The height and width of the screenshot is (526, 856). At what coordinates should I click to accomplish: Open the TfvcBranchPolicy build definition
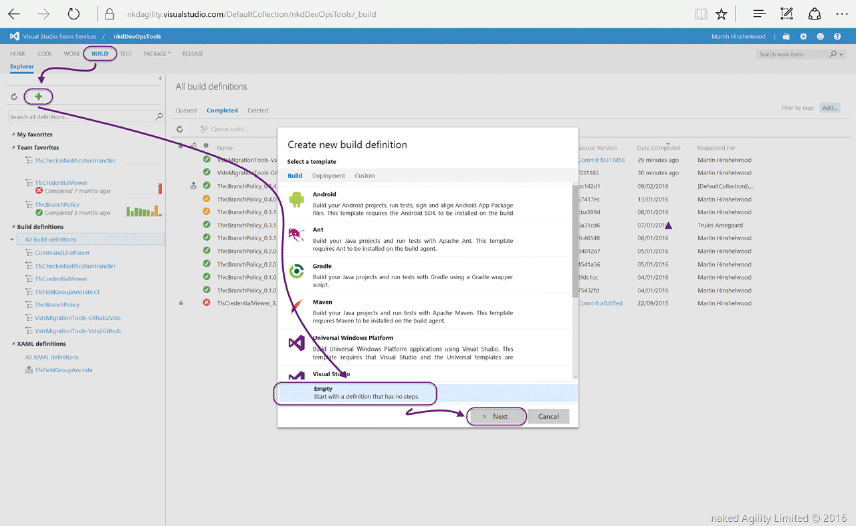(57, 304)
